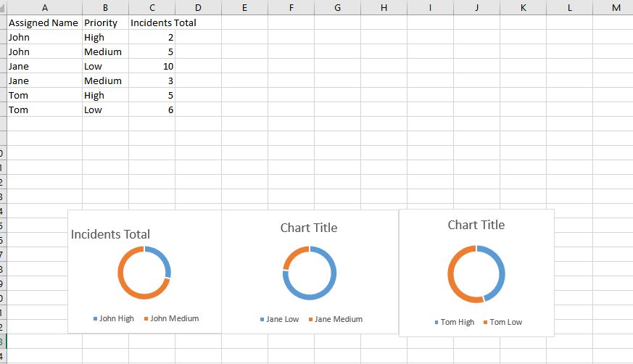This screenshot has height=364, width=633.
Task: Click incidents value 3 cell
Action: coord(152,80)
